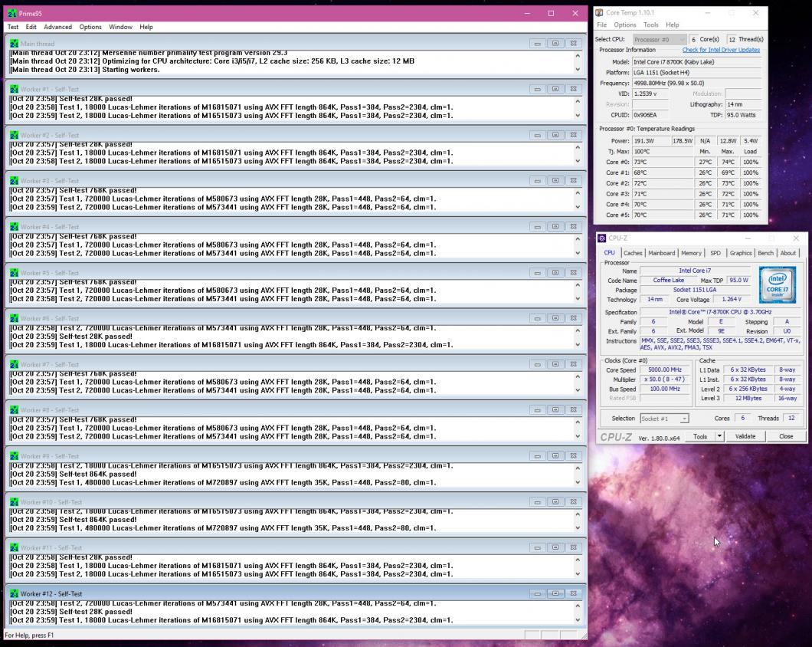The image size is (812, 647).
Task: Open the Advanced menu in Prime95
Action: [x=57, y=27]
